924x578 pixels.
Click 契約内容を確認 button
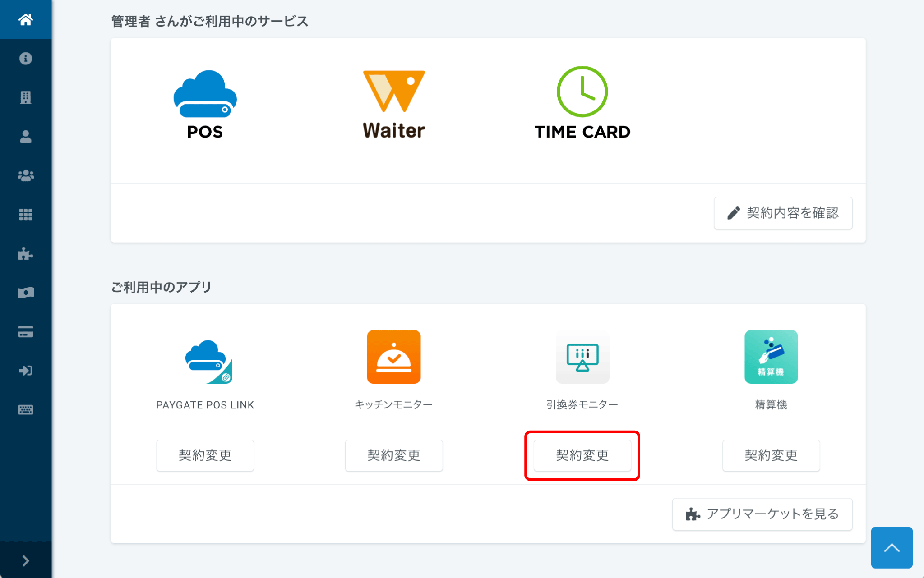[783, 213]
